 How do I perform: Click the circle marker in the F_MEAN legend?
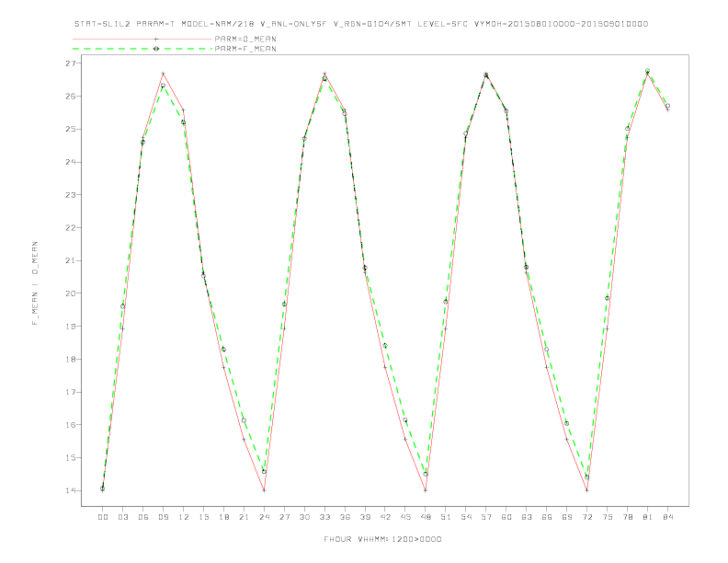tap(156, 49)
